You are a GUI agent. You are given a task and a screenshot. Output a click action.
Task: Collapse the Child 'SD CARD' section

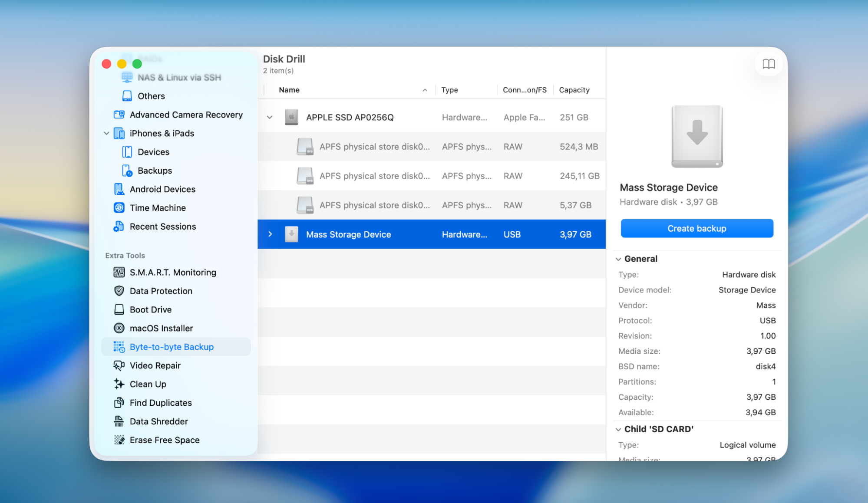(618, 429)
